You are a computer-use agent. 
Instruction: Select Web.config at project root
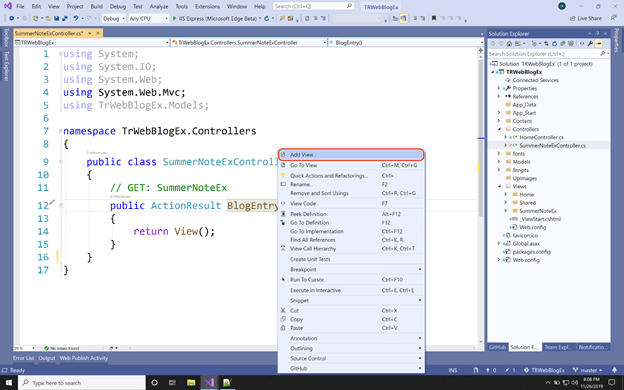[x=526, y=260]
